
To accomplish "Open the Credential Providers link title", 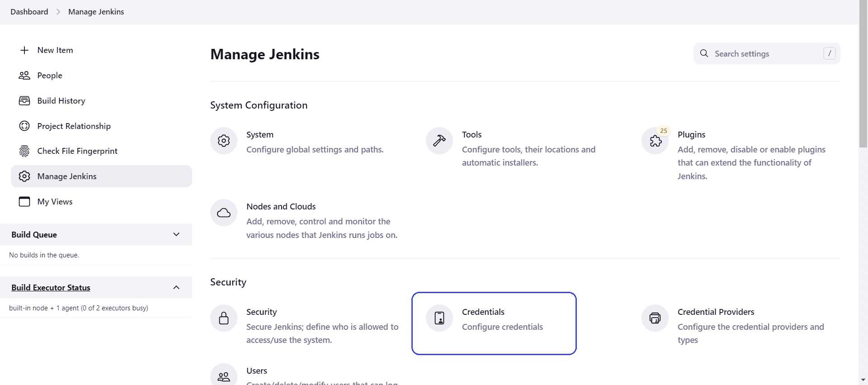I will [716, 312].
